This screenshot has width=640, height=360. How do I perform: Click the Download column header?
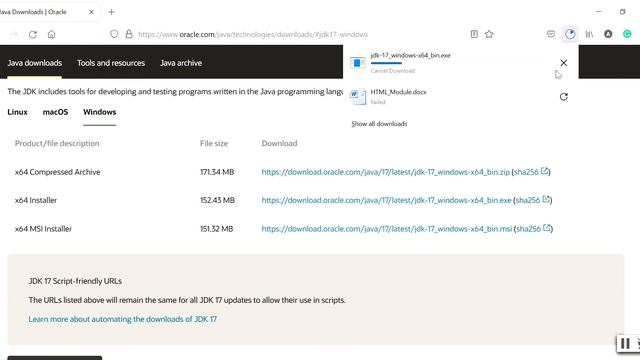279,143
